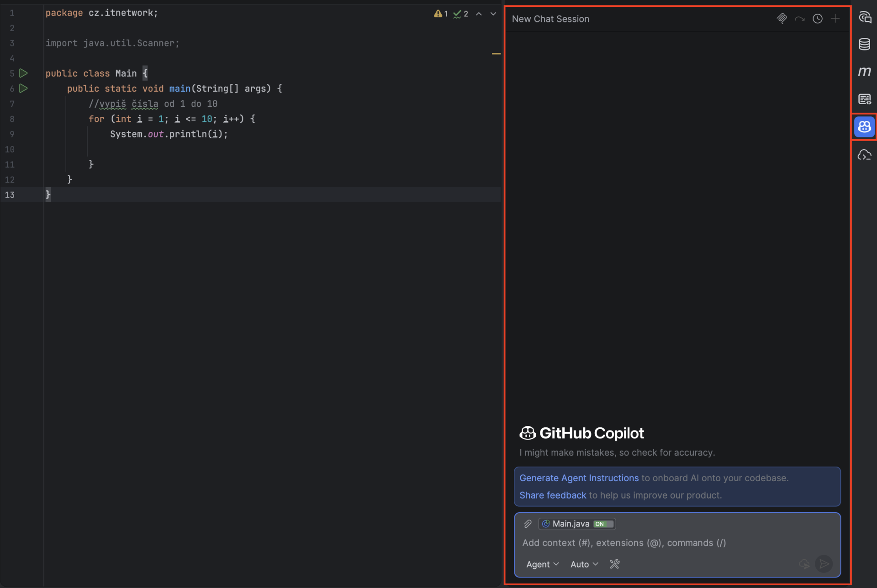Switch to the New Chat Session tab
877x588 pixels.
click(x=550, y=19)
